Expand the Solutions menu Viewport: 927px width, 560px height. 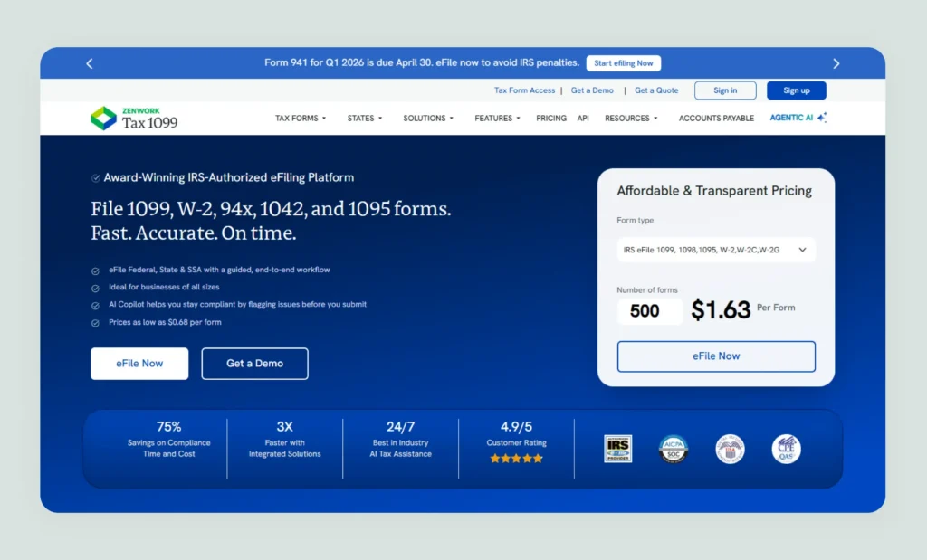(428, 119)
